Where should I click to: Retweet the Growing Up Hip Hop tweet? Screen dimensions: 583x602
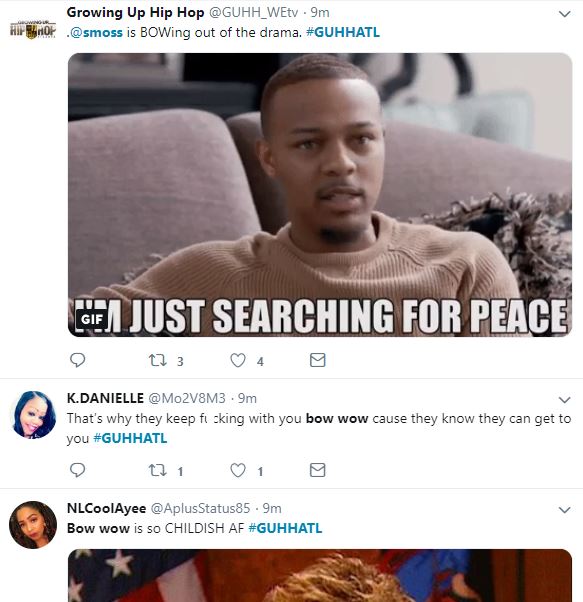158,360
